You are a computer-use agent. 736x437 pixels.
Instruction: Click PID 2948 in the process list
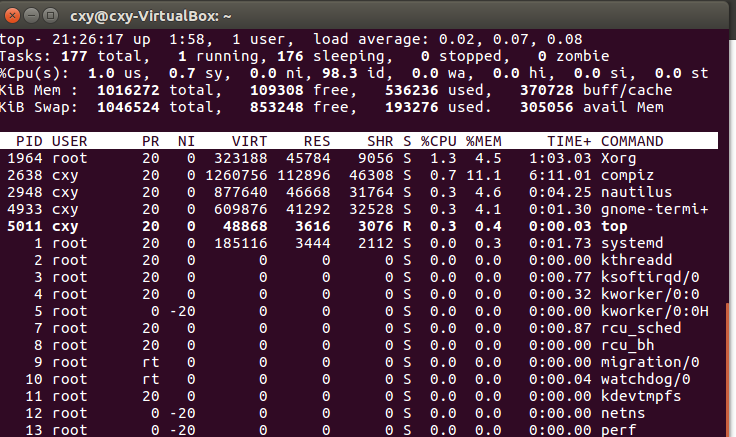pos(24,192)
